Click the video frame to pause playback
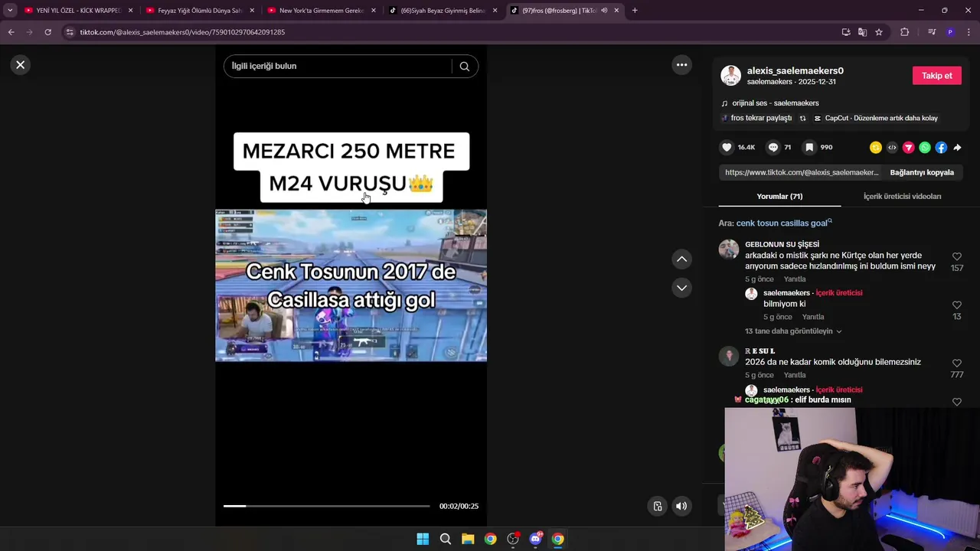This screenshot has width=980, height=551. pyautogui.click(x=351, y=285)
